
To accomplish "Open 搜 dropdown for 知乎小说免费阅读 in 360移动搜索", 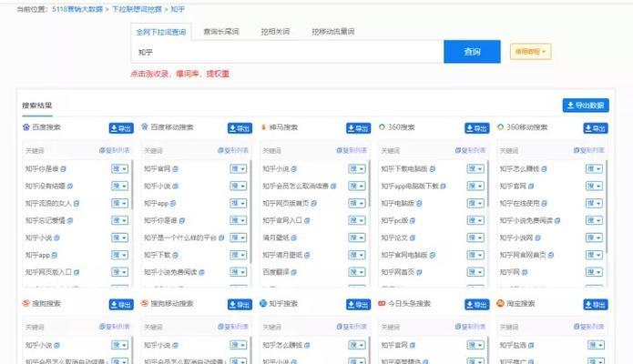I will (x=594, y=221).
